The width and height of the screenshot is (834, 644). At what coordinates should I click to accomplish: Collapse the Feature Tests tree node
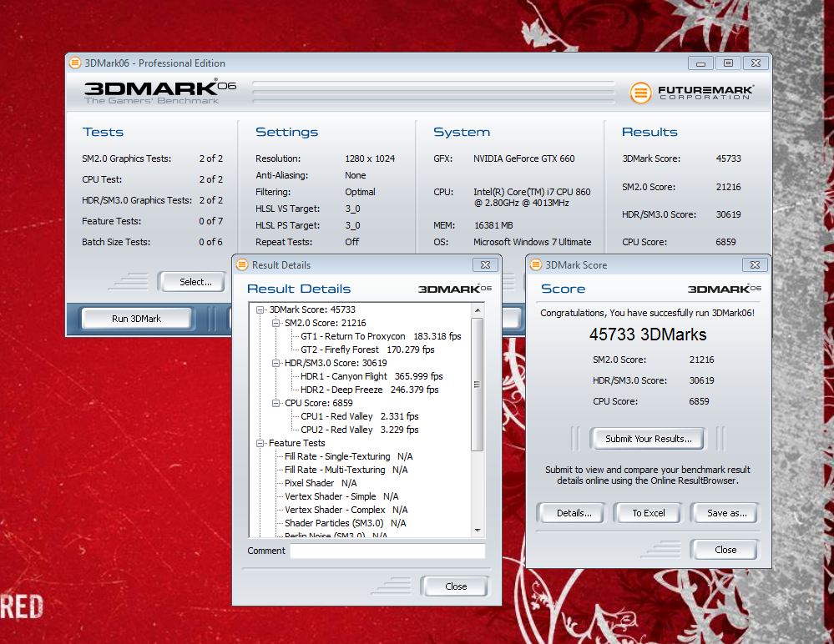coord(260,443)
